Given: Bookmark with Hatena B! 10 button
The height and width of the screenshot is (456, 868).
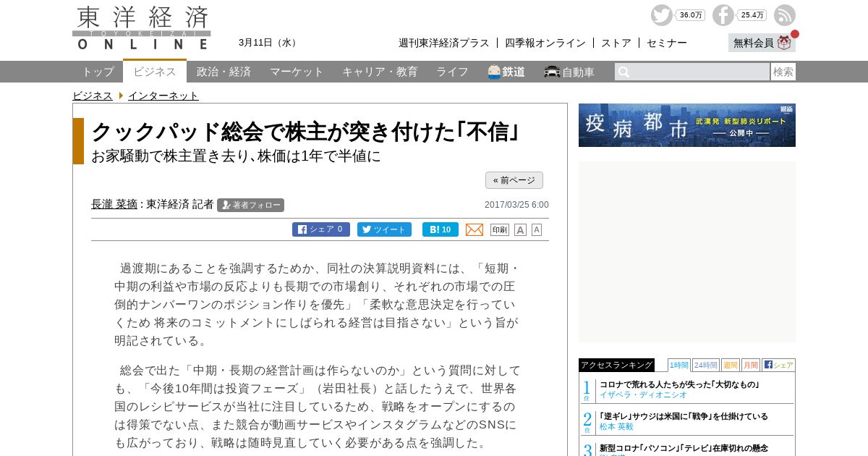Looking at the screenshot, I should (x=441, y=229).
